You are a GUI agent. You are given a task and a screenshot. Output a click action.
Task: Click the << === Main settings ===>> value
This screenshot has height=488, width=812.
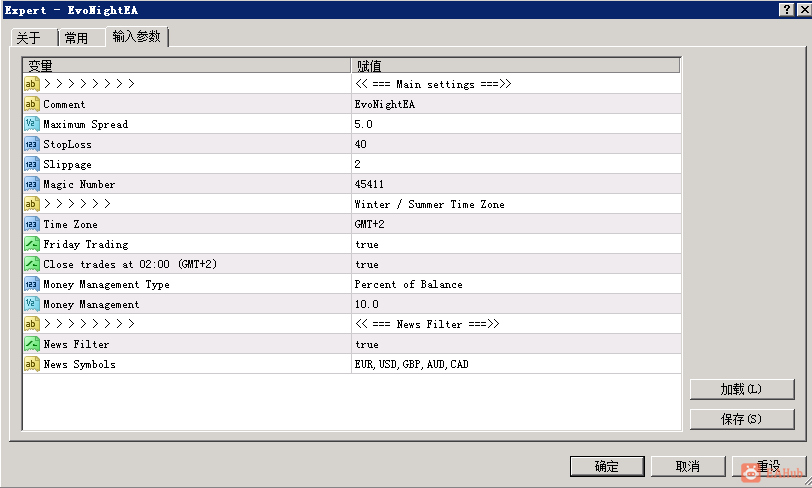tap(433, 84)
